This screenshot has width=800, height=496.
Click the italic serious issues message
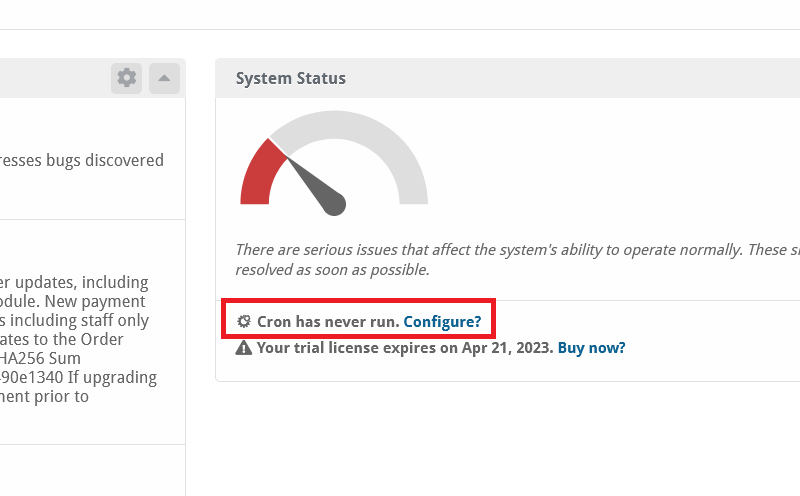click(517, 259)
